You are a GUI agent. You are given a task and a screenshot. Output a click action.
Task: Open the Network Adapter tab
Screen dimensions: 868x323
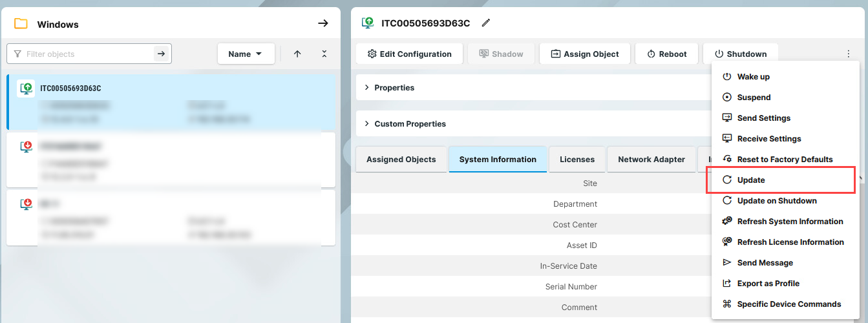pos(651,160)
